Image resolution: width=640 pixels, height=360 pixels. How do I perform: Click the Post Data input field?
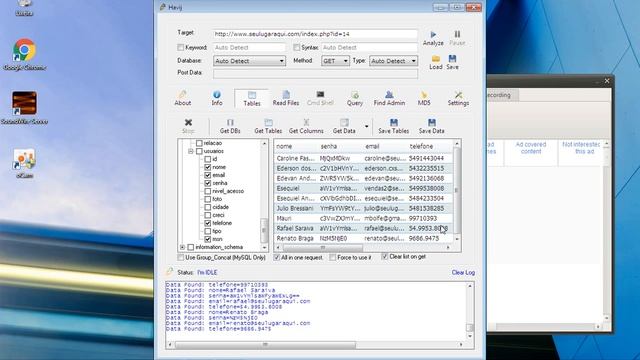coord(316,73)
